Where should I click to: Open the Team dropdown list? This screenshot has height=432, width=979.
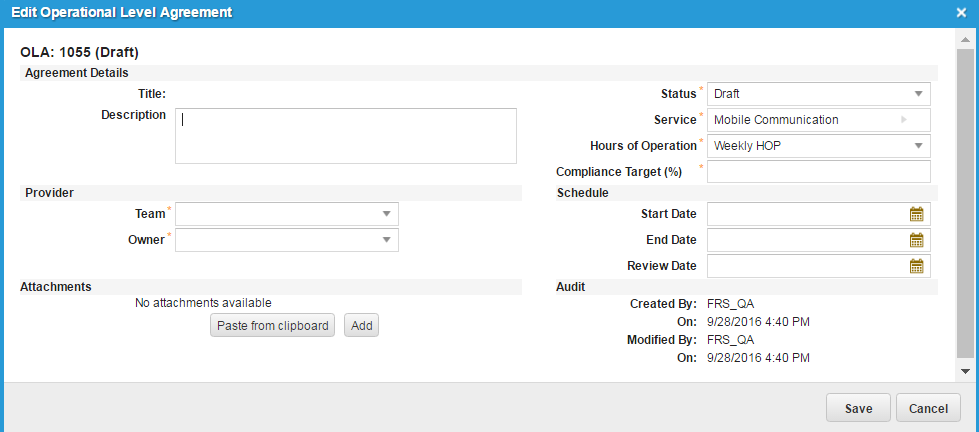click(386, 214)
